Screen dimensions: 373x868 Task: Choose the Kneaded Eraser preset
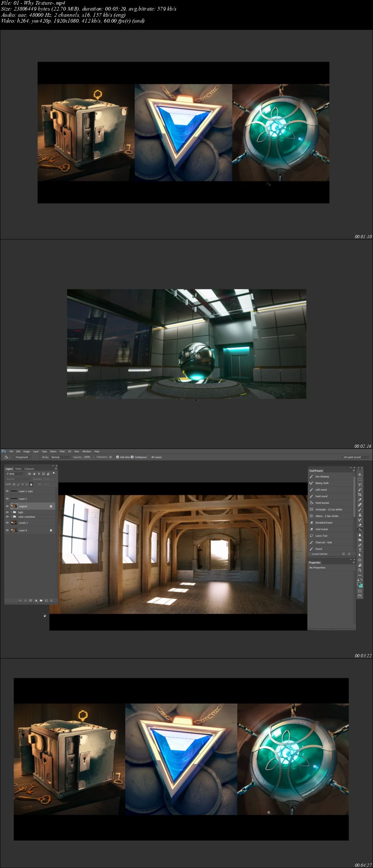click(331, 523)
